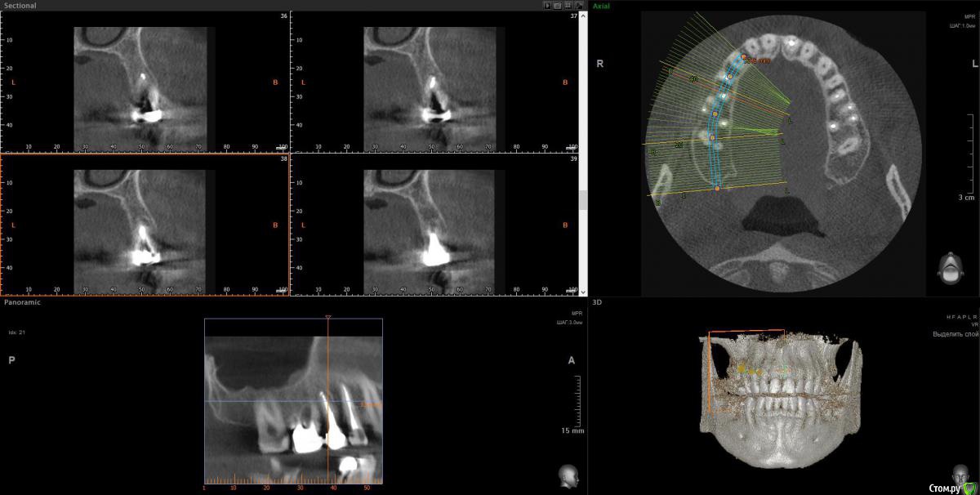Click the VR mode label in 3D view
Screen dimensions: 980x495
click(970, 324)
